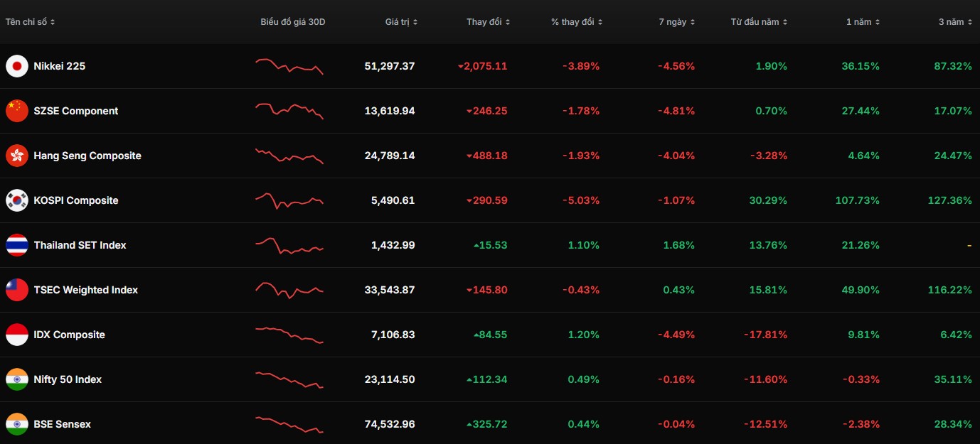
Task: Click Hang Seng value 24,789.14
Action: tap(390, 156)
